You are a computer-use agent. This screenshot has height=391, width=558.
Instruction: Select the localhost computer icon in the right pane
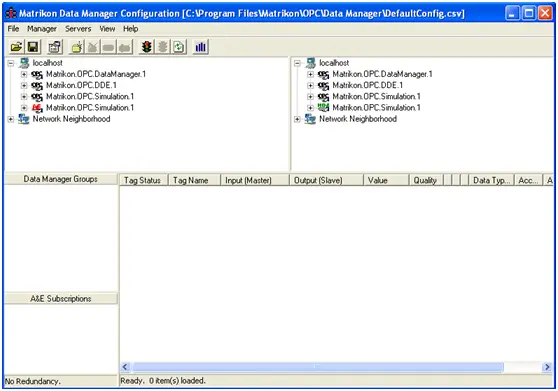[x=311, y=63]
